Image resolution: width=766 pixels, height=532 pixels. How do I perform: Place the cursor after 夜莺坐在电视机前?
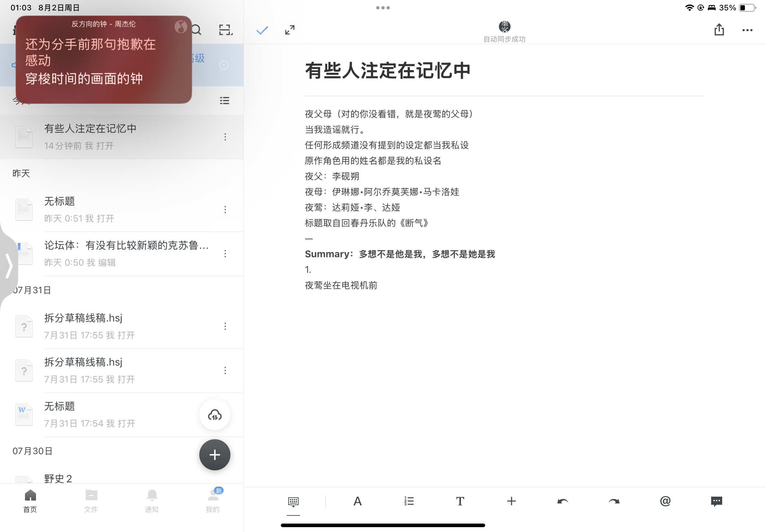[x=378, y=285]
